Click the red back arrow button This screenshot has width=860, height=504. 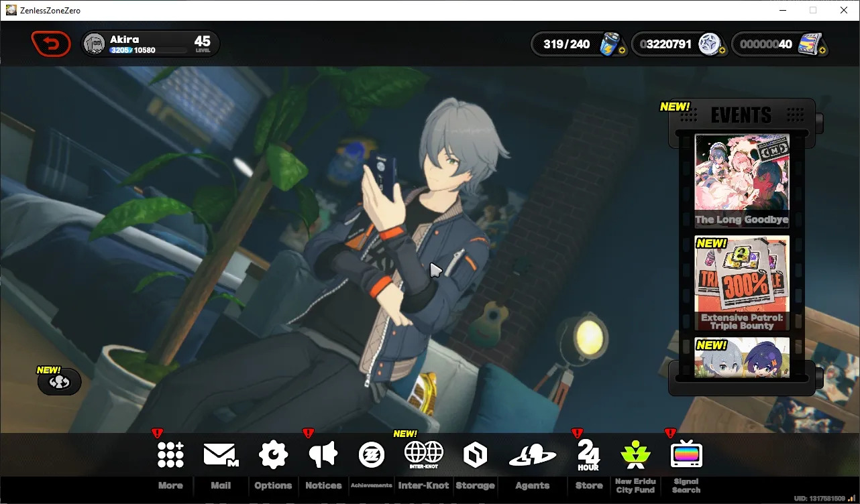pyautogui.click(x=51, y=44)
